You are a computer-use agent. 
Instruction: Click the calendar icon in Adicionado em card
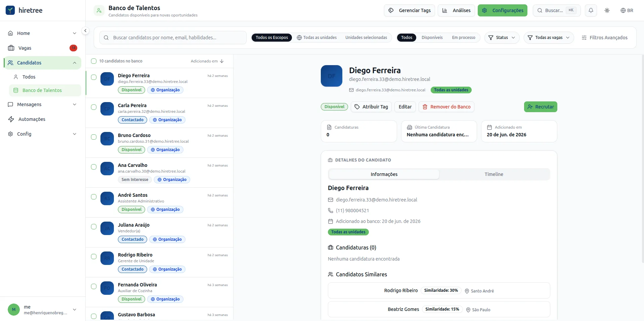[489, 127]
